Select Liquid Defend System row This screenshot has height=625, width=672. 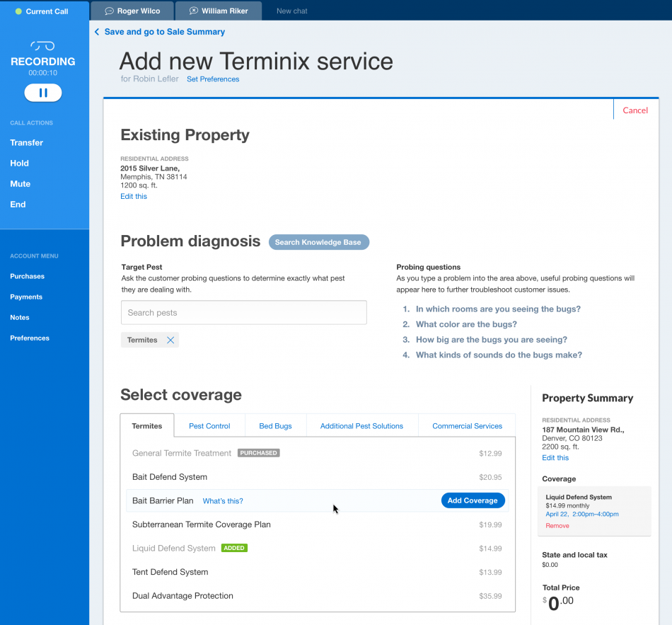pos(317,549)
